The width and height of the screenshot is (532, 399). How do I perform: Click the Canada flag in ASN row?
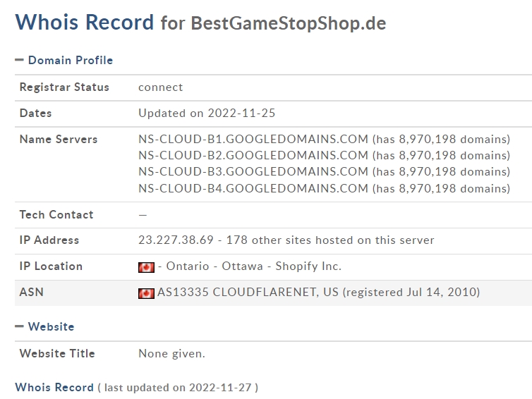point(146,293)
